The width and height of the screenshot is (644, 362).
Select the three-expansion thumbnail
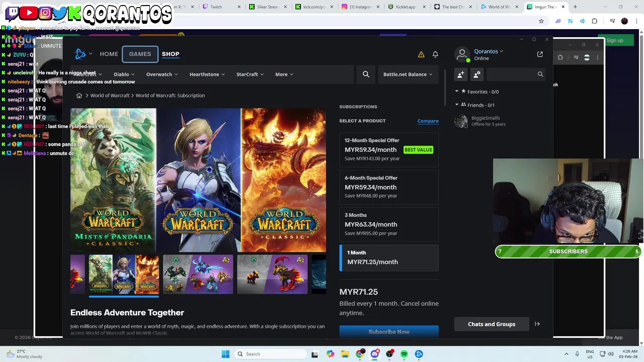click(x=124, y=275)
